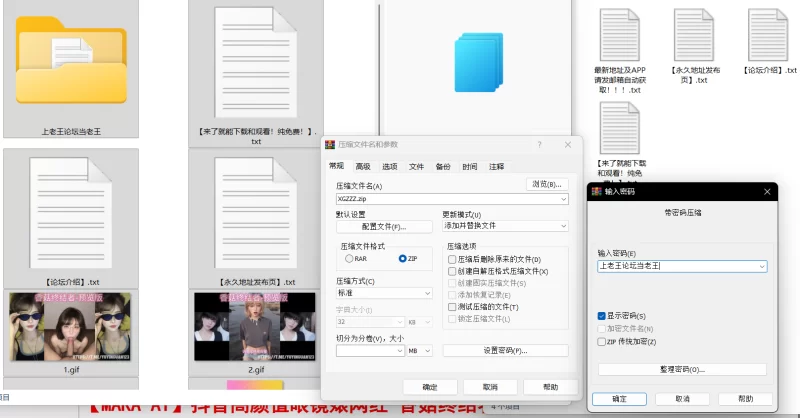Click the 浏览 browse button

pos(547,184)
